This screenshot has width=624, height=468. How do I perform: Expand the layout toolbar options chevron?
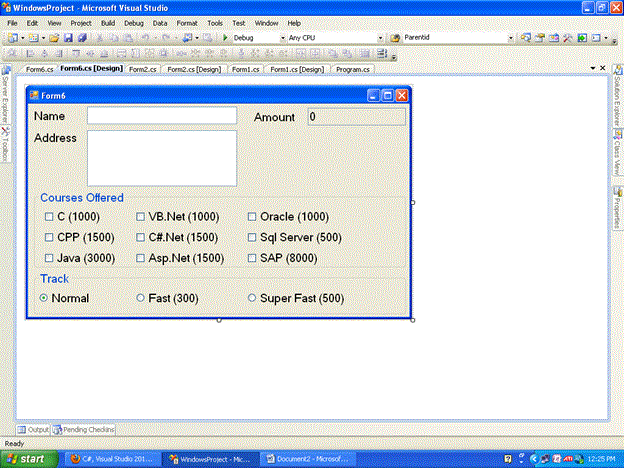click(394, 57)
